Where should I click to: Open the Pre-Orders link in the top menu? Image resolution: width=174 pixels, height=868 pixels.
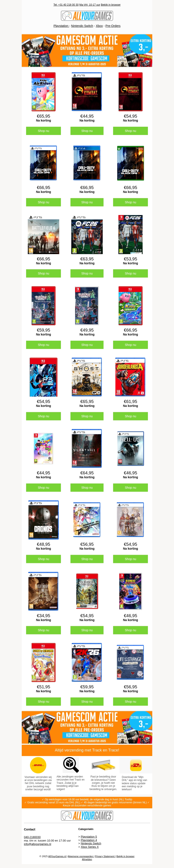(113, 26)
